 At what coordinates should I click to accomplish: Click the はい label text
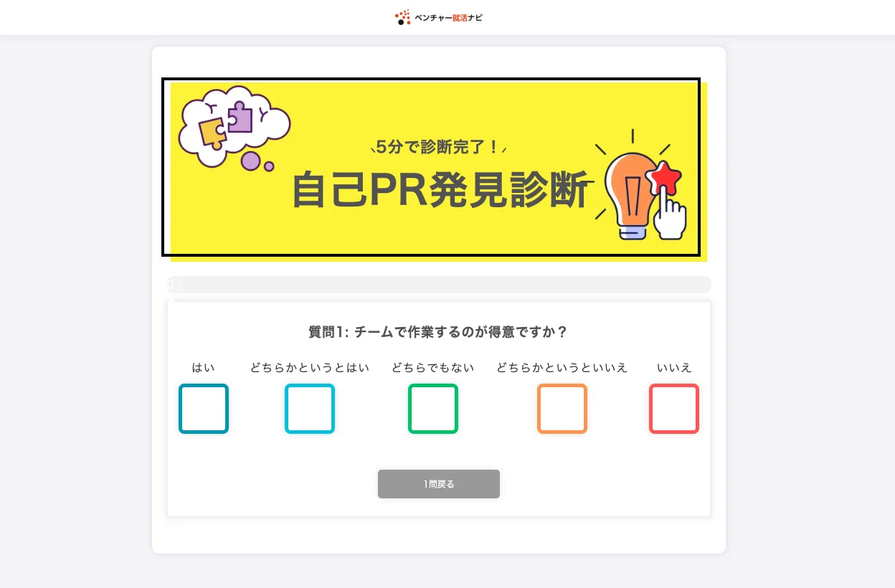tap(204, 368)
